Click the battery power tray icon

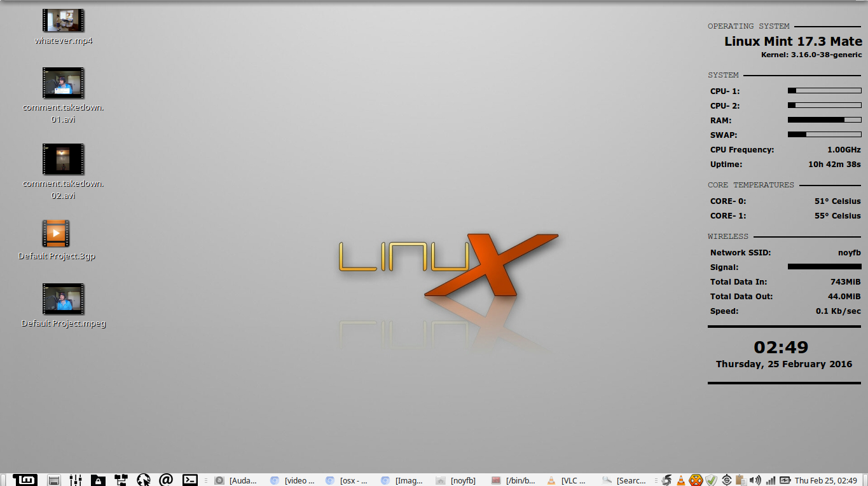coord(785,480)
